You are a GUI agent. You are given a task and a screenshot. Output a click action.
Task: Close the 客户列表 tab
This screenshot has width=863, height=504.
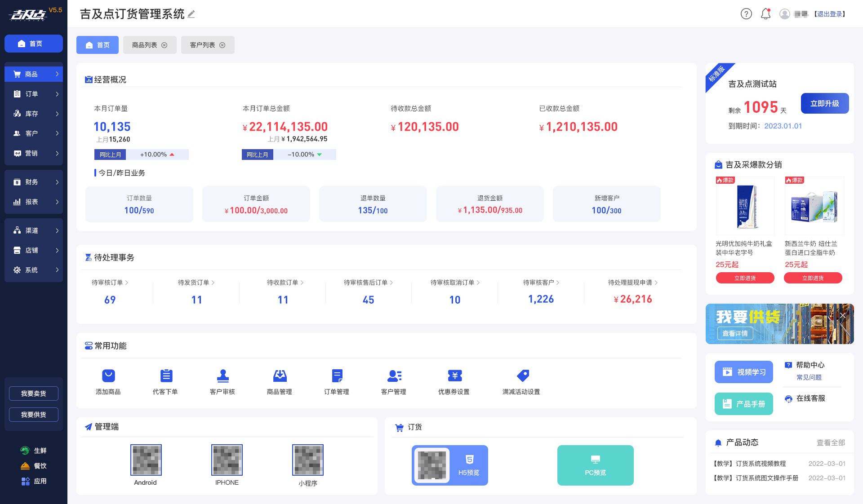point(222,45)
